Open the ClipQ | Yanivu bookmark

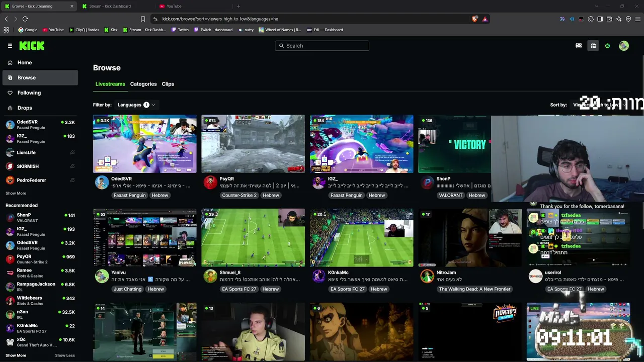(x=84, y=30)
